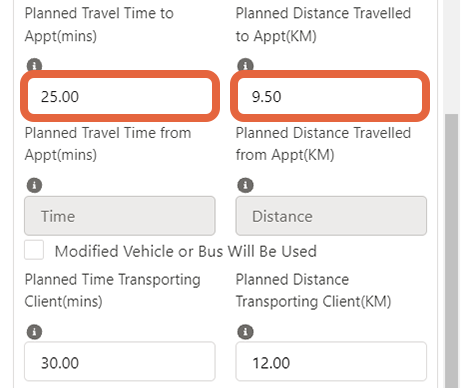
Task: Enable Modified Vehicle or Bus Will Be Used checkbox
Action: click(34, 250)
